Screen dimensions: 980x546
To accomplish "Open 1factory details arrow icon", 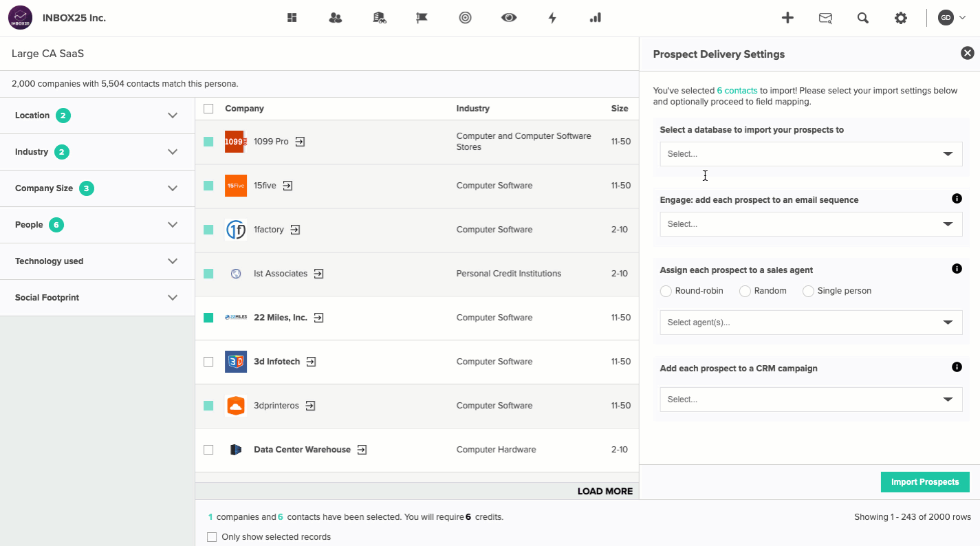I will (x=295, y=230).
